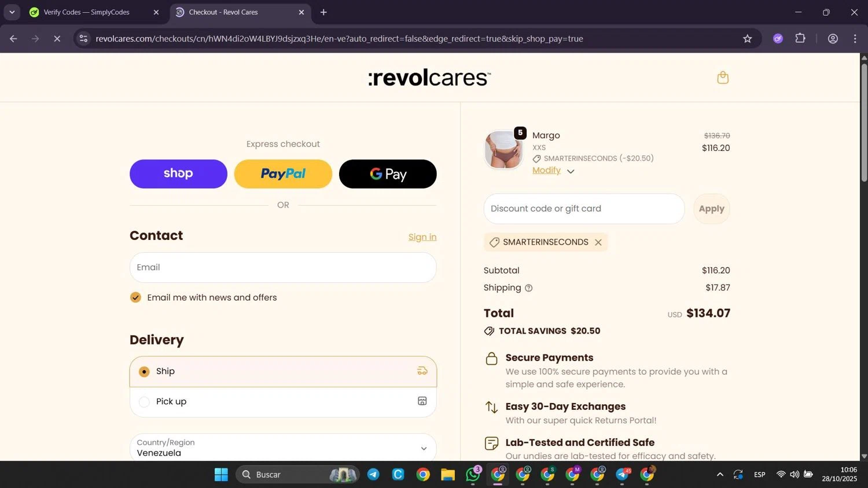This screenshot has height=488, width=868.
Task: Click the page vertical scrollbar
Action: point(864,123)
